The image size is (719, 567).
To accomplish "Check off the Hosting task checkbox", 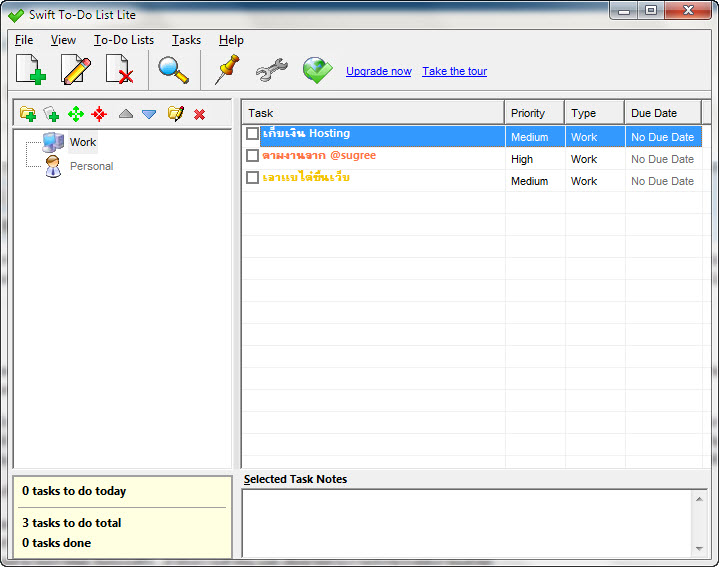I will click(252, 134).
